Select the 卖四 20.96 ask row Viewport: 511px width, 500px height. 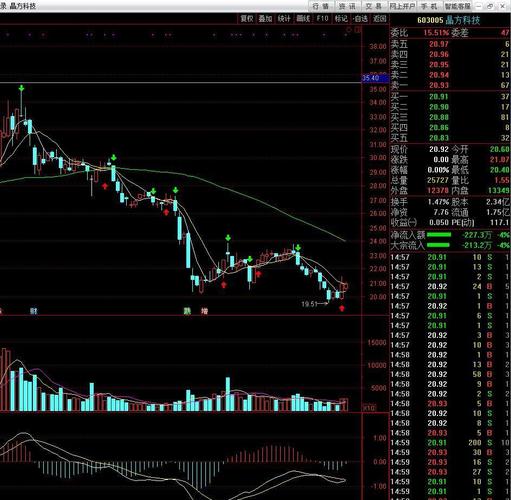point(450,54)
